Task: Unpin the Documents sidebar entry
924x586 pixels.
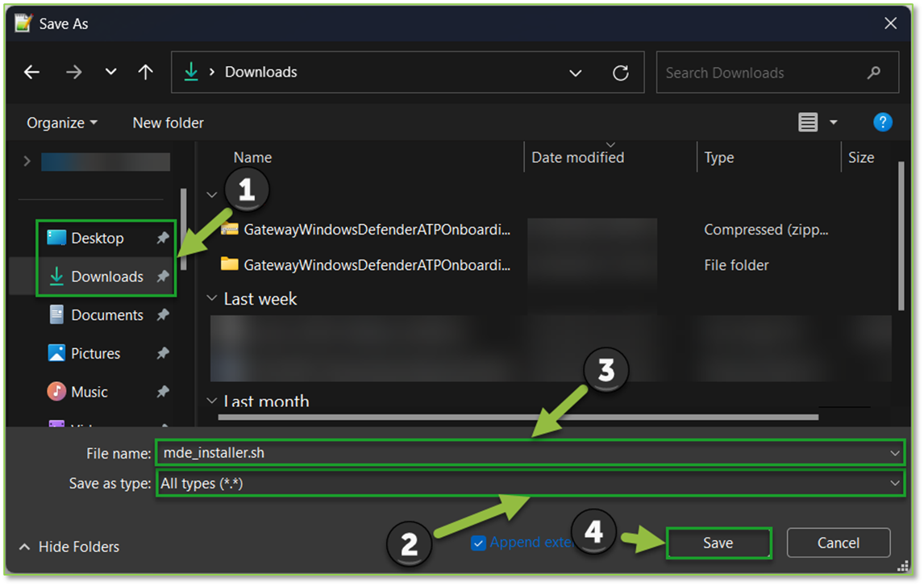Action: coord(161,314)
